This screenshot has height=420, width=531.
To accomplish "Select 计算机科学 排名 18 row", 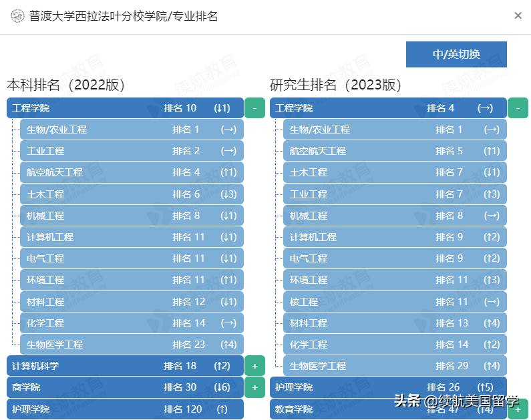I will 125,366.
